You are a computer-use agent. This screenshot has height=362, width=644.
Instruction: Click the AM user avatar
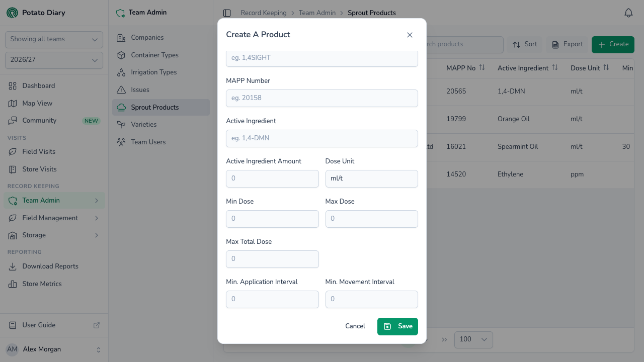pyautogui.click(x=13, y=349)
